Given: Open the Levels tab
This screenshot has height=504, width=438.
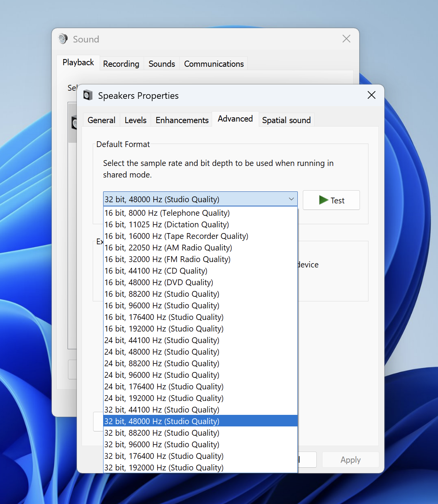Looking at the screenshot, I should (135, 120).
